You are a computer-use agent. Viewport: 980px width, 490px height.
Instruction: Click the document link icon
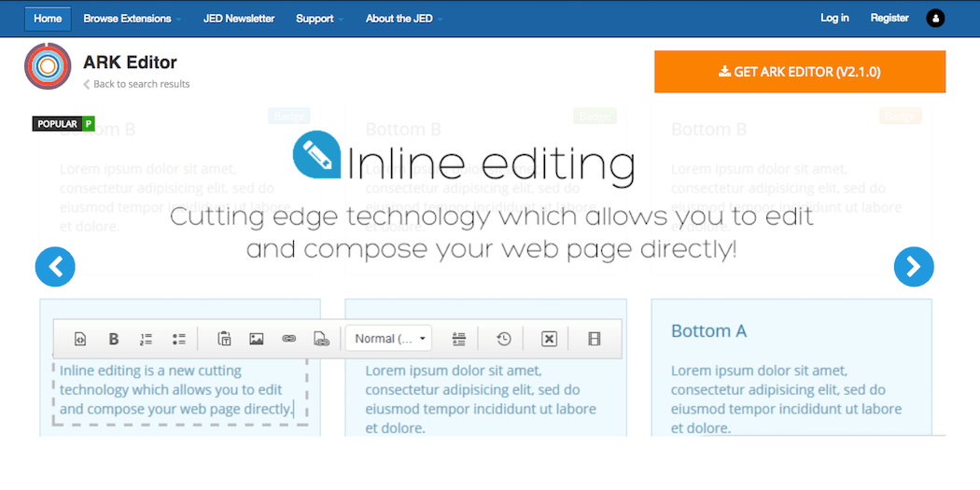(x=321, y=339)
